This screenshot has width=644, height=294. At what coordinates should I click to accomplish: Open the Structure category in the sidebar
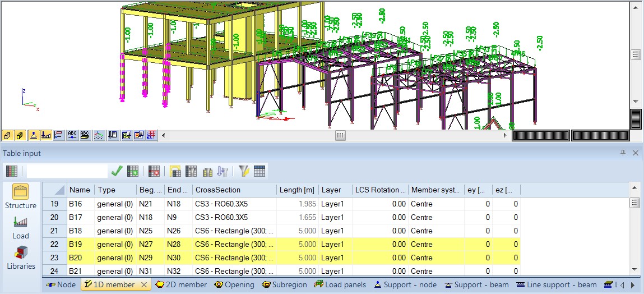click(21, 196)
